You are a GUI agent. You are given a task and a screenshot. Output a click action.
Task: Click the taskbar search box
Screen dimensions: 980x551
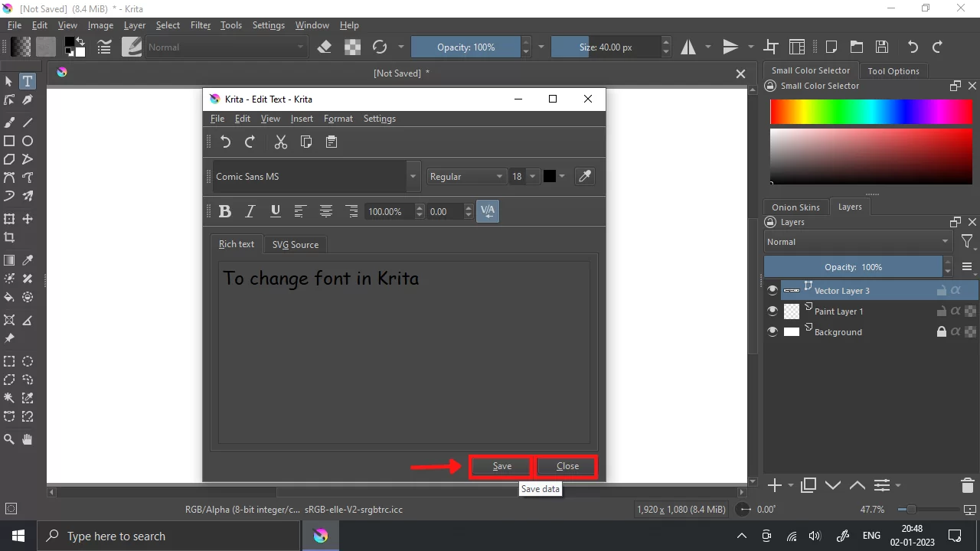point(168,536)
